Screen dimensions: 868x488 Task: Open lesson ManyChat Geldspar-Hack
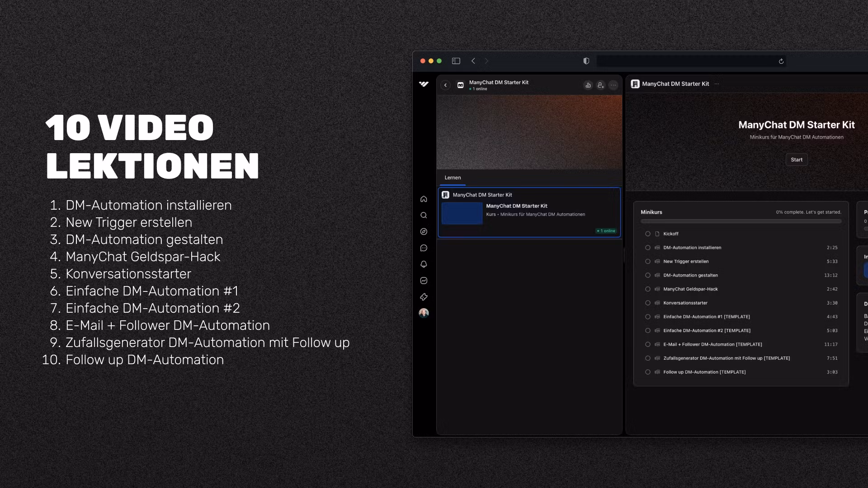(x=690, y=289)
